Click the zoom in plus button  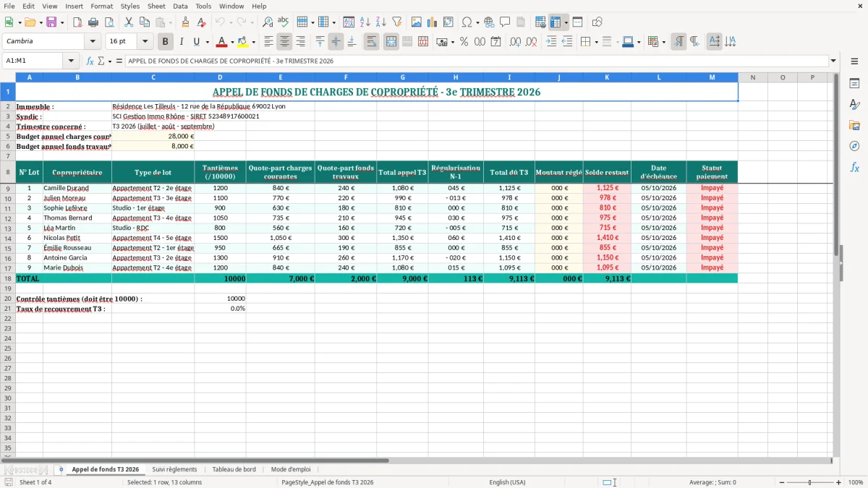click(x=838, y=482)
